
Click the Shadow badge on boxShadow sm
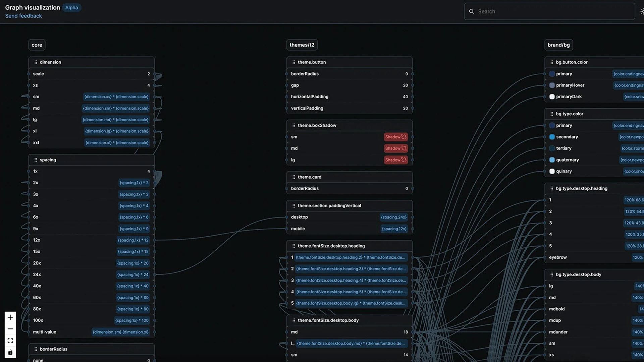[x=395, y=137]
